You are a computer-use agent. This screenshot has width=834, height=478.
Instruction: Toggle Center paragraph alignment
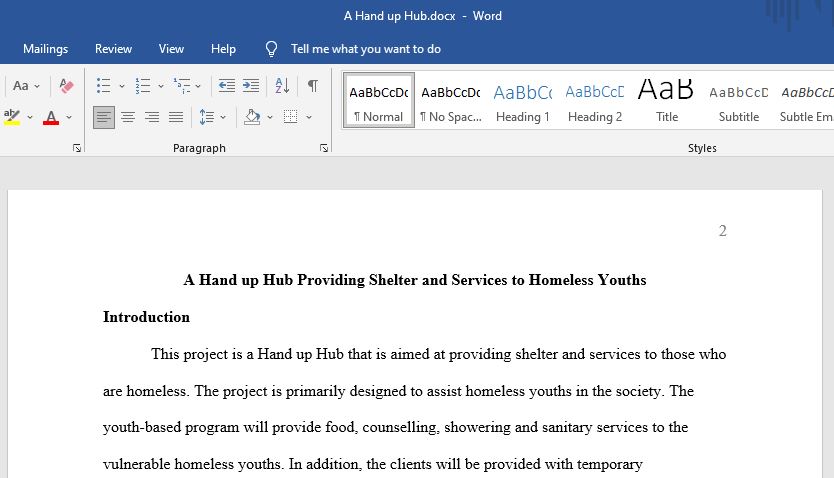click(128, 117)
